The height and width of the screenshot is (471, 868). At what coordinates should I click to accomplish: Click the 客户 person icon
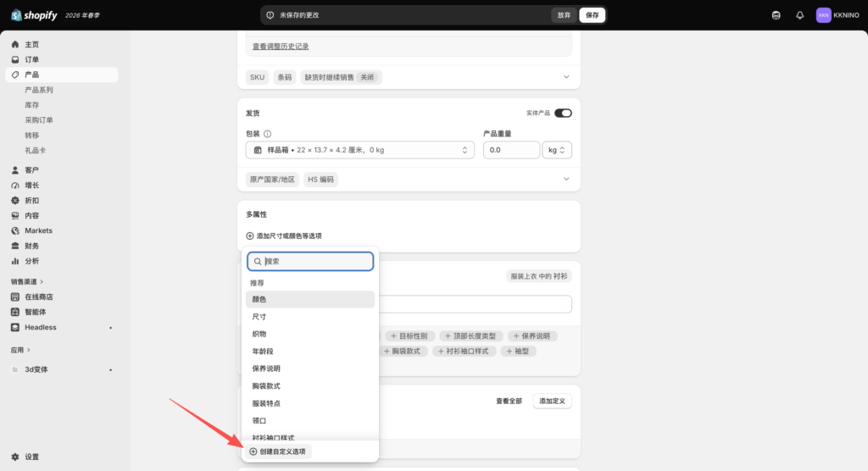pyautogui.click(x=15, y=170)
